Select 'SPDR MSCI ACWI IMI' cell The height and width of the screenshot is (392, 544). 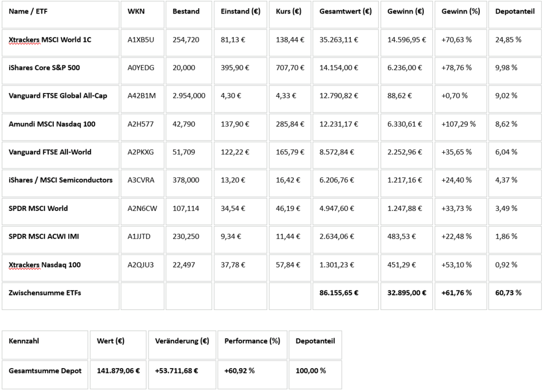60,240
